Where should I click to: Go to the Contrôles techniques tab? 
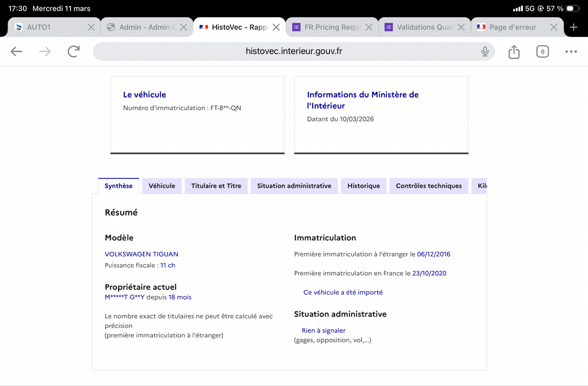(429, 186)
